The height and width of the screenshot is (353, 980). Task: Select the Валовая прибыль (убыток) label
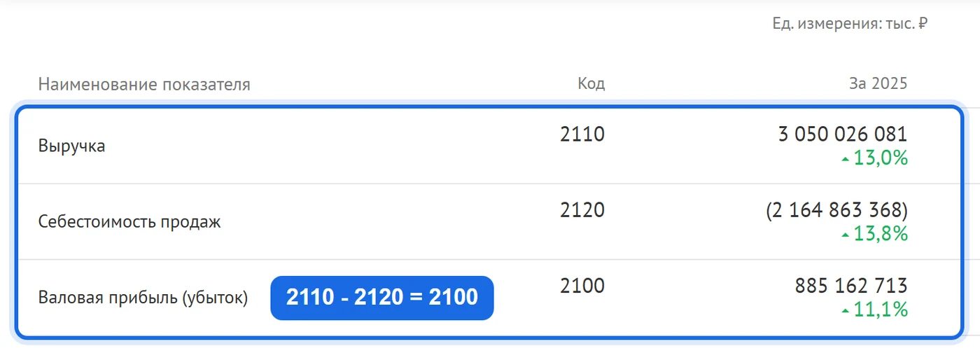point(143,298)
